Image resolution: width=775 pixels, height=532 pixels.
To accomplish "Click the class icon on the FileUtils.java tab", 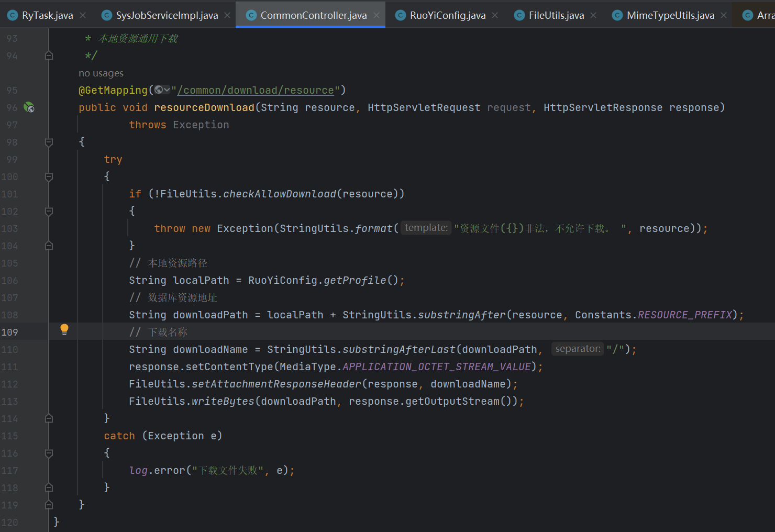I will coord(519,16).
